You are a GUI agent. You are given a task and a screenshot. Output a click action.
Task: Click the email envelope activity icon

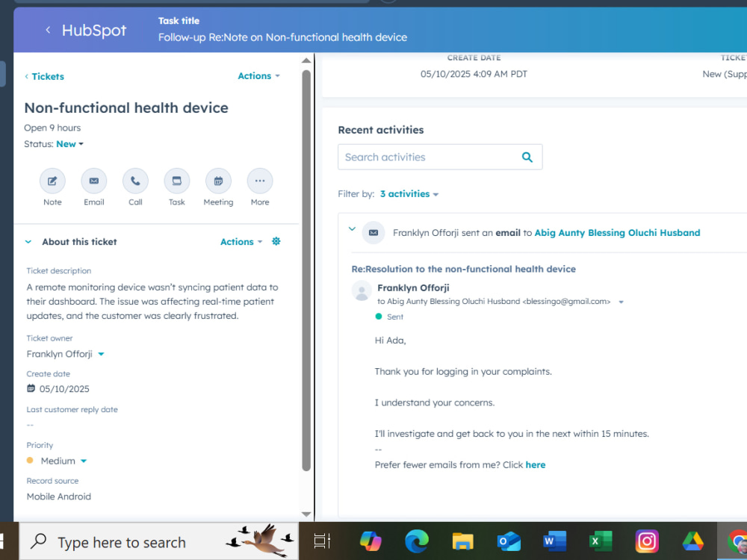373,233
